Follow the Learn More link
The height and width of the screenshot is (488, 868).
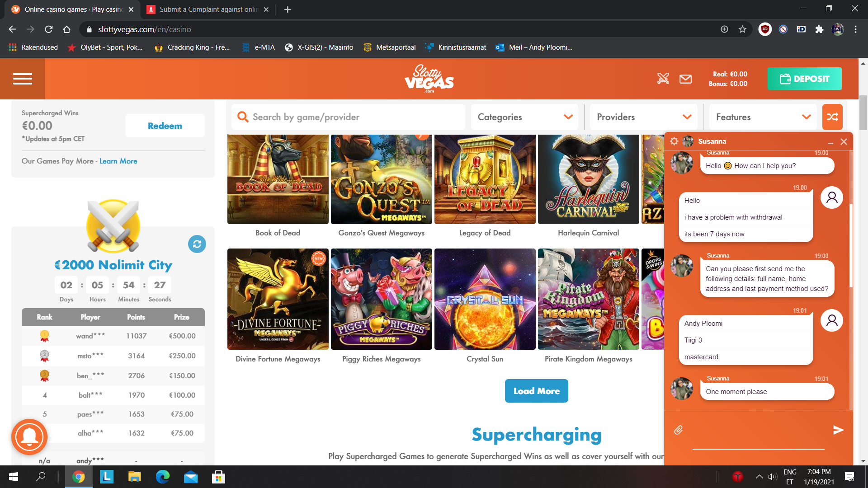118,161
